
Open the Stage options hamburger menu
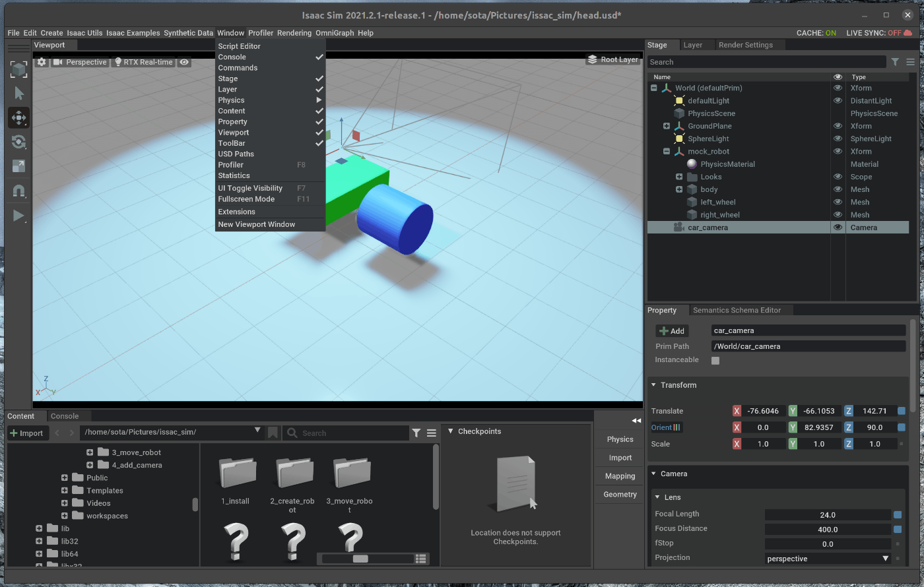coord(910,62)
